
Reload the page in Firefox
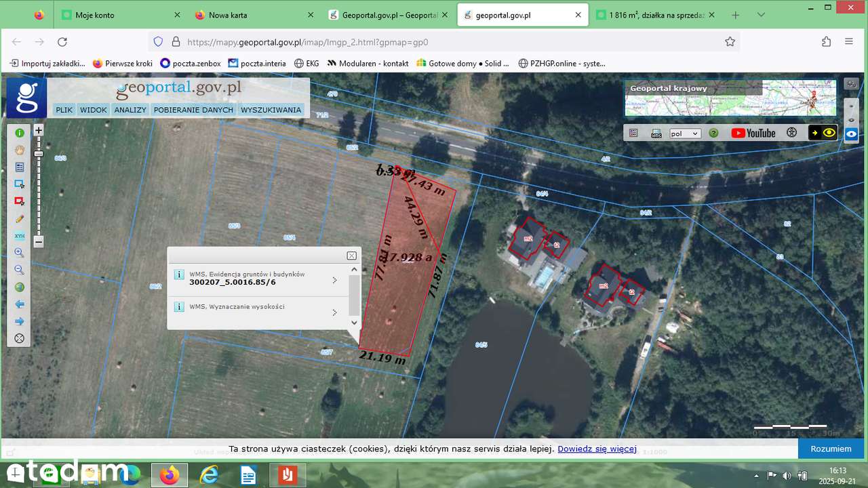(62, 42)
